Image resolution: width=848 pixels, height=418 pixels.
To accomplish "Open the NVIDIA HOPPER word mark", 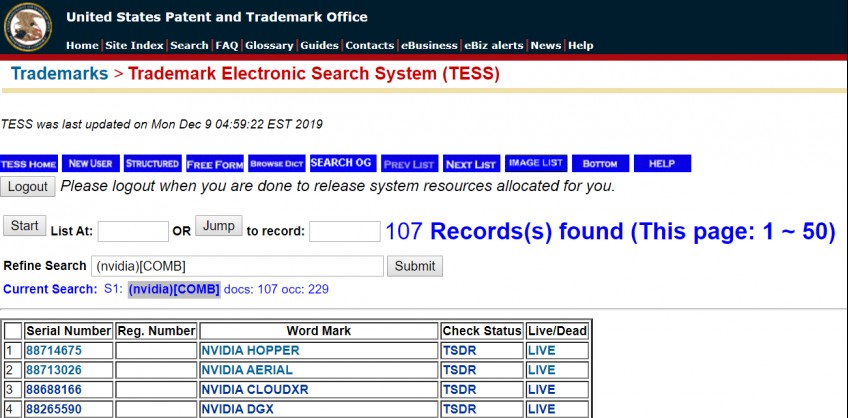I will point(250,350).
